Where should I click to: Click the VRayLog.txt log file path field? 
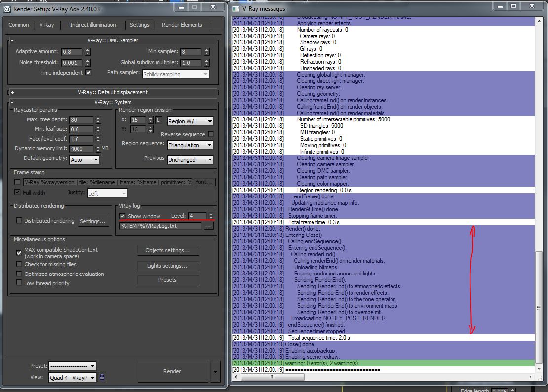pos(161,226)
